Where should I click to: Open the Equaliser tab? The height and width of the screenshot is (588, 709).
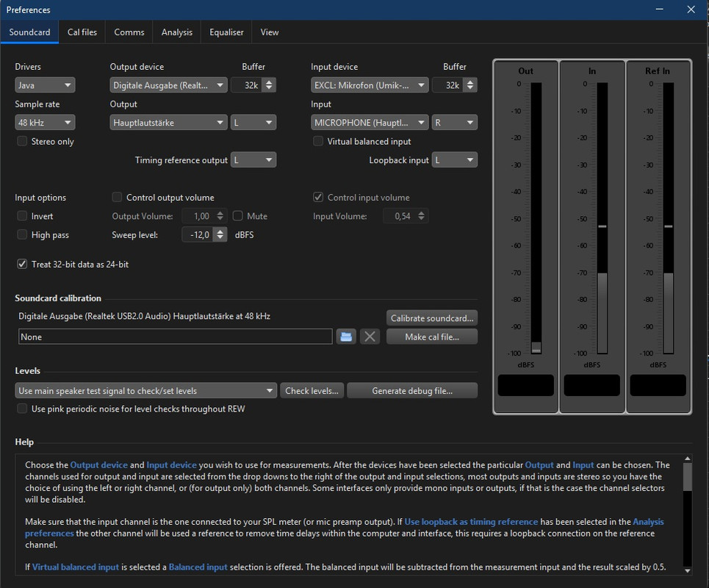[x=226, y=32]
